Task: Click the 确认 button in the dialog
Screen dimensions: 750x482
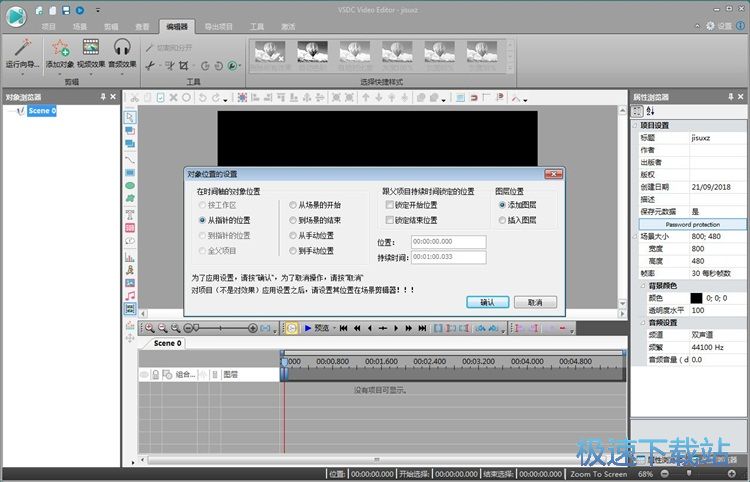Action: pos(487,302)
